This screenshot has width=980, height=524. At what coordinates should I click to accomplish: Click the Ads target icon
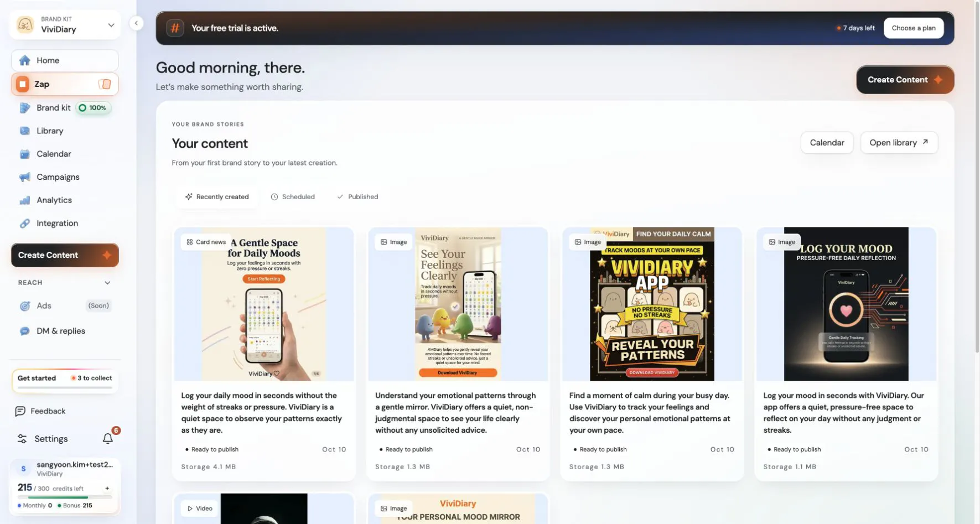pos(25,306)
